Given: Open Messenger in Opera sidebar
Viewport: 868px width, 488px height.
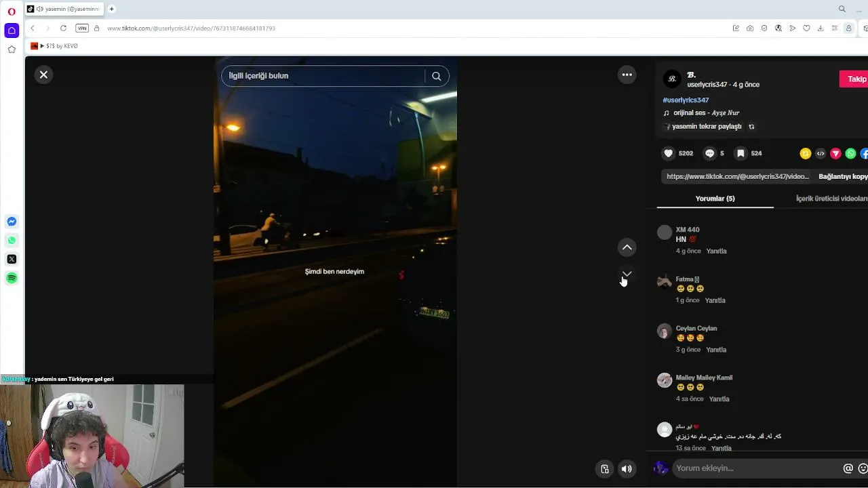Looking at the screenshot, I should 12,222.
